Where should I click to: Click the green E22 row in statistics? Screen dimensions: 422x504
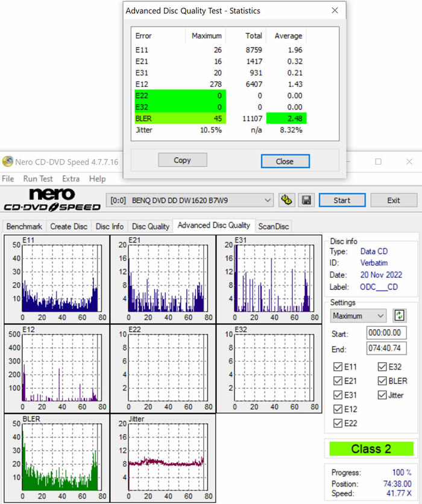tap(180, 95)
